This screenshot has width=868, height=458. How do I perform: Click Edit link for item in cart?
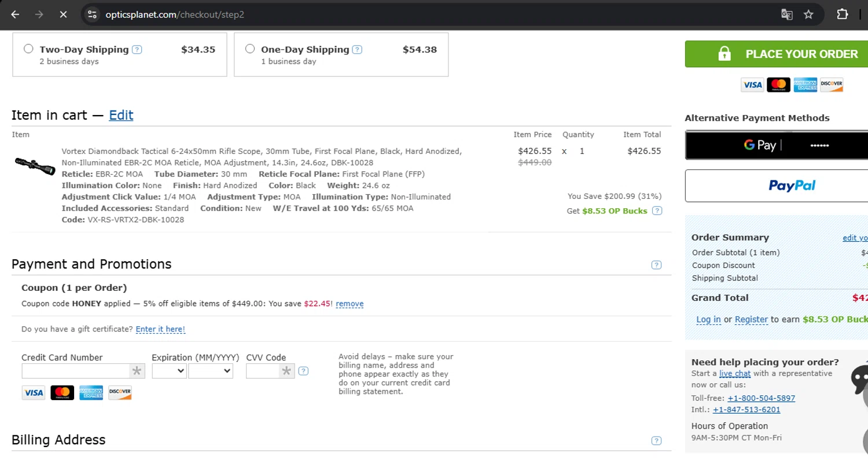tap(121, 115)
